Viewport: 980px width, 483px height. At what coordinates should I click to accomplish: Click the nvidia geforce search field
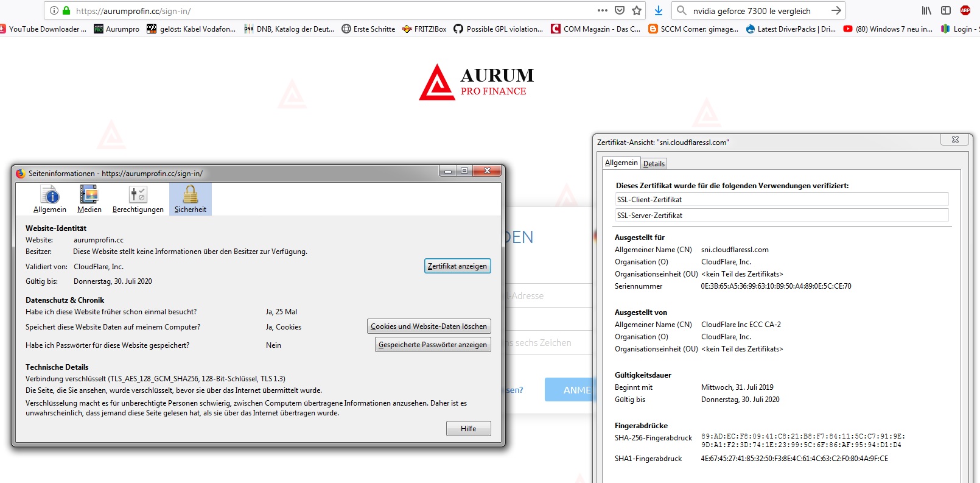coord(758,10)
